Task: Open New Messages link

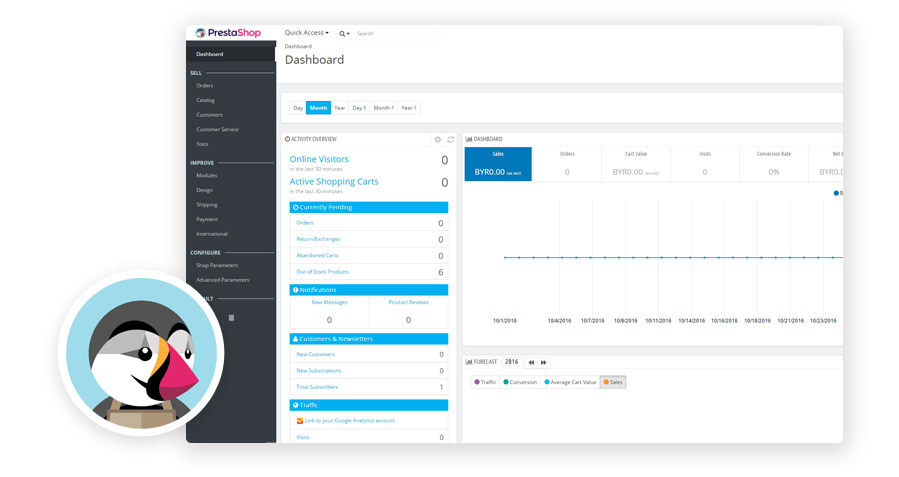Action: tap(330, 302)
